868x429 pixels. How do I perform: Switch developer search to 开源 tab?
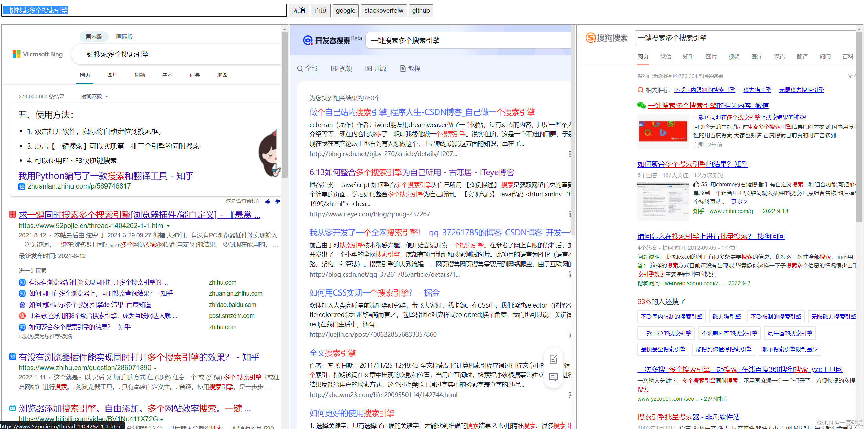tap(376, 68)
